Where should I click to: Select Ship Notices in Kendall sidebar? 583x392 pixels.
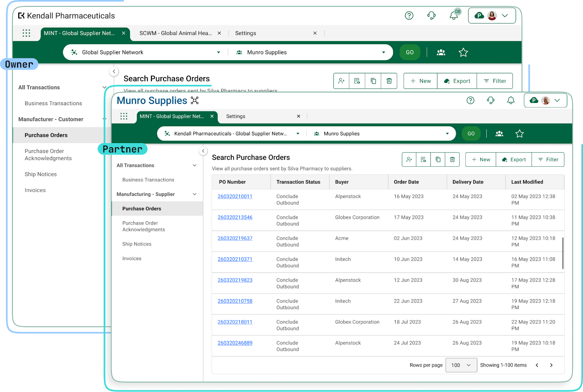40,174
